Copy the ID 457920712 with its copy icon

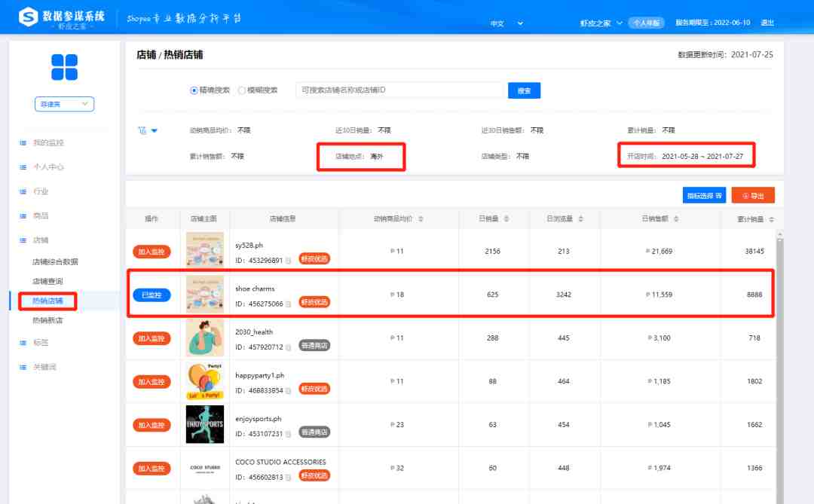[288, 347]
